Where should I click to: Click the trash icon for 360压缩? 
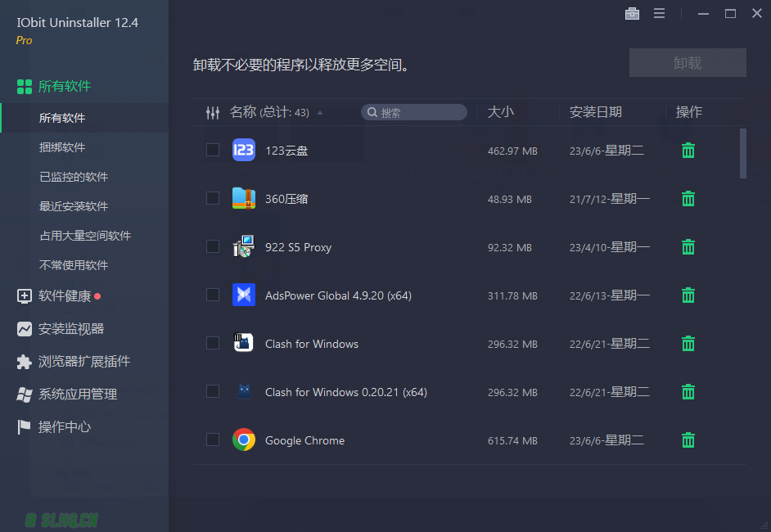(688, 199)
